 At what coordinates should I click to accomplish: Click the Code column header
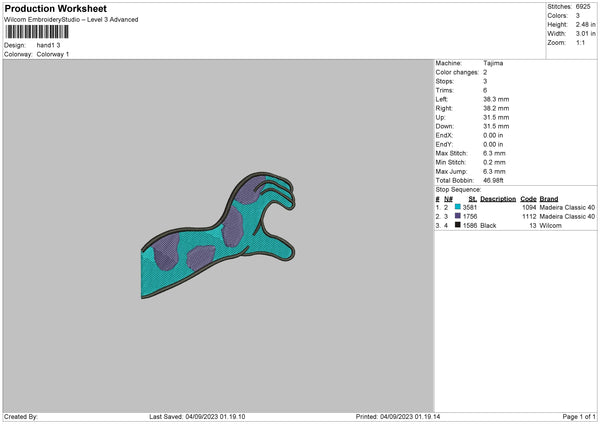pos(528,199)
